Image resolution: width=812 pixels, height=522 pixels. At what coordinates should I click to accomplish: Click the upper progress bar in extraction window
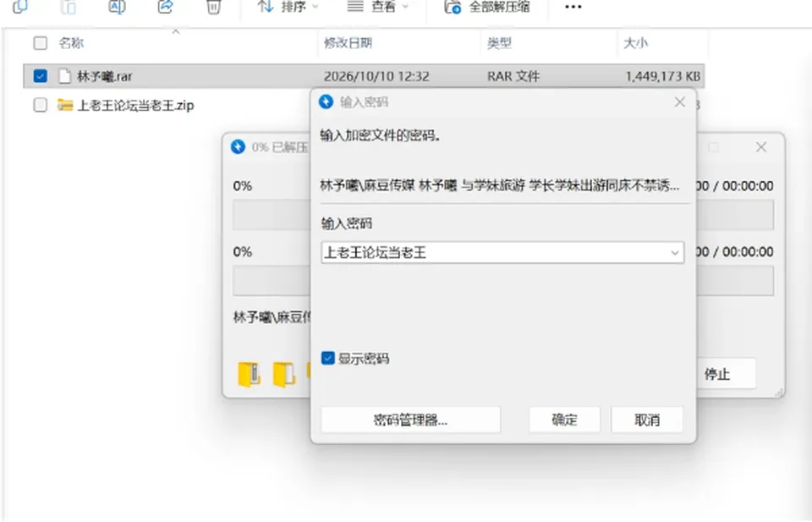click(503, 214)
